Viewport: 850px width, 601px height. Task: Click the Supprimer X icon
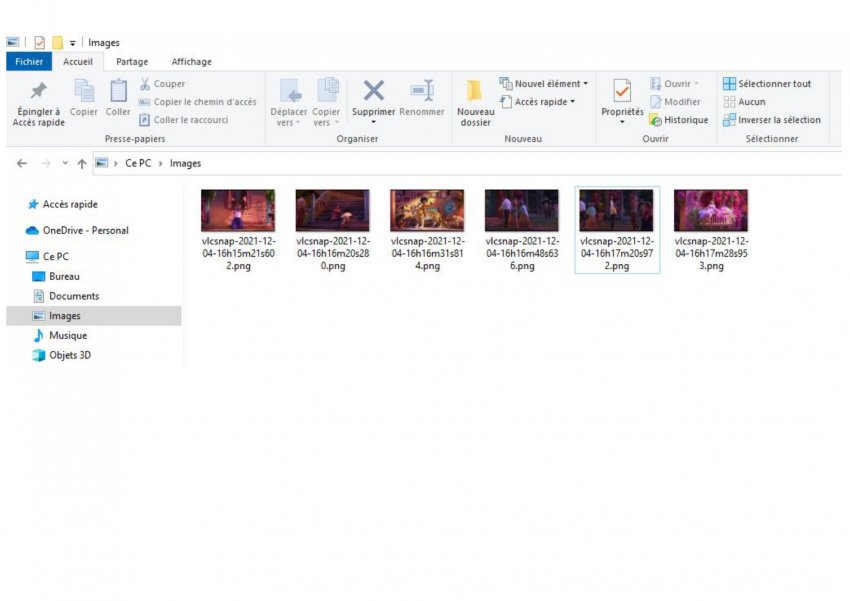click(374, 91)
